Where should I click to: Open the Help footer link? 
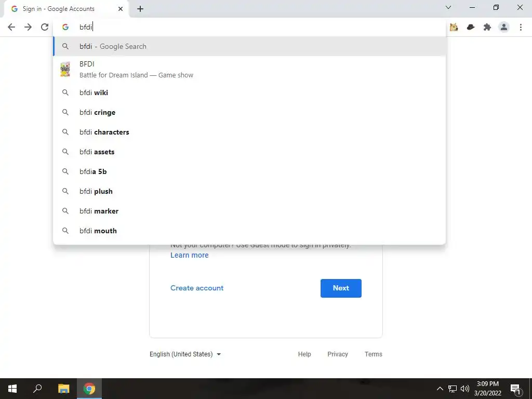point(304,354)
